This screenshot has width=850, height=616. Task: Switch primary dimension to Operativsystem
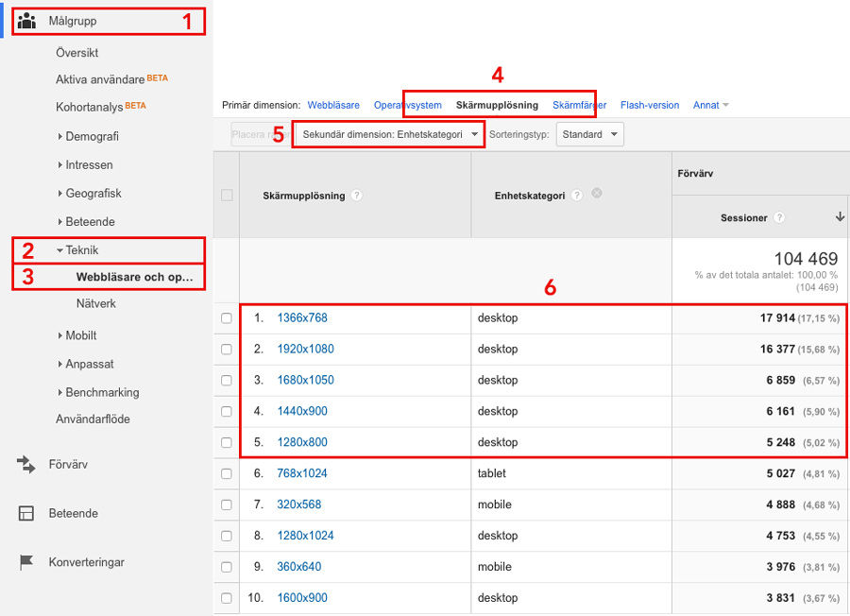coord(408,105)
